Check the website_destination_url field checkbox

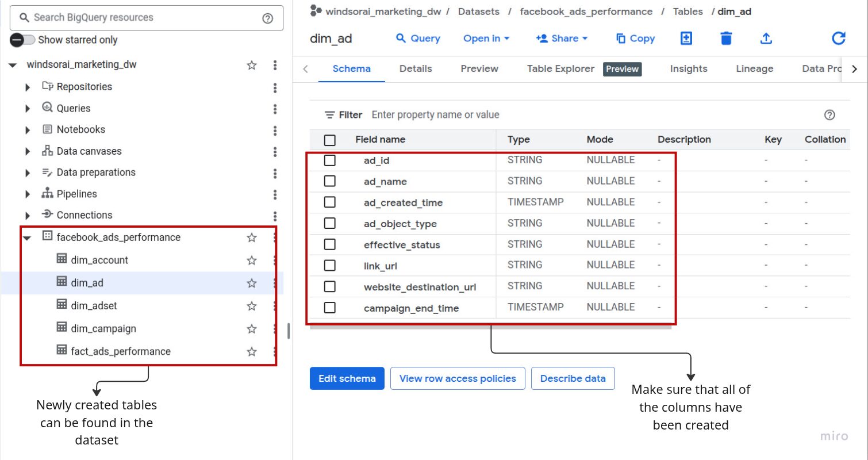point(329,286)
